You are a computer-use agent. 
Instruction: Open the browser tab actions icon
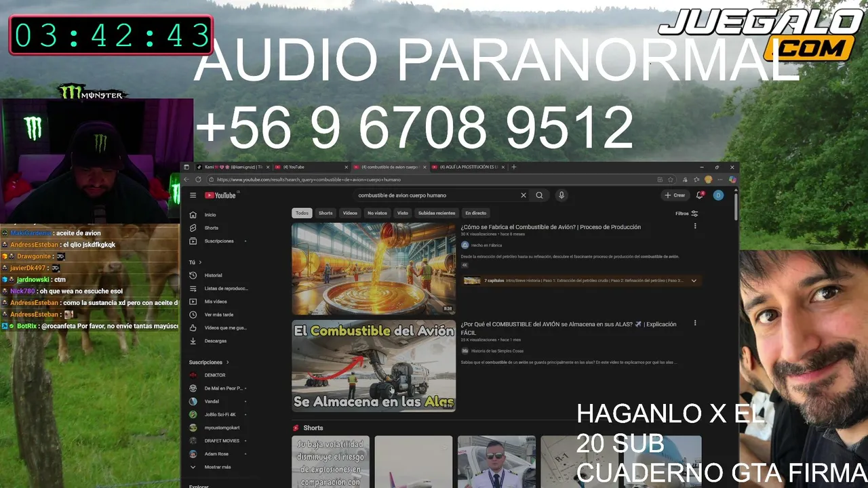pos(186,167)
